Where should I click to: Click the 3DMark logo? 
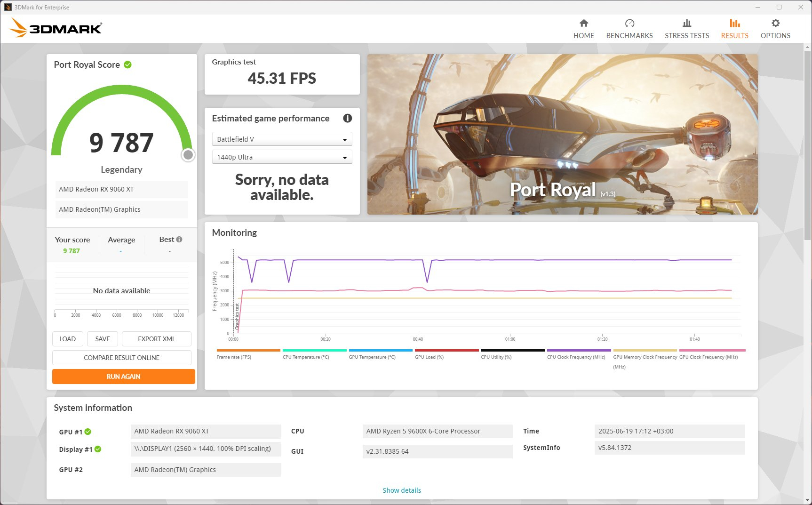[56, 28]
